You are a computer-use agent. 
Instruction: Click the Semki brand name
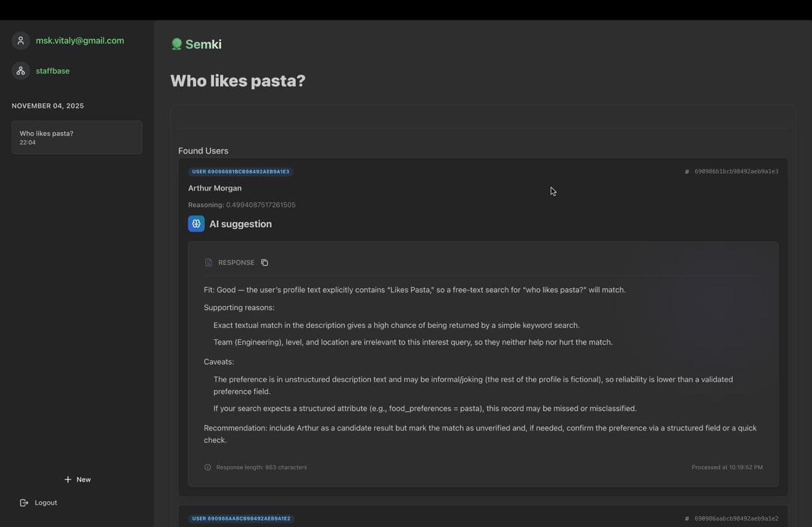click(203, 44)
